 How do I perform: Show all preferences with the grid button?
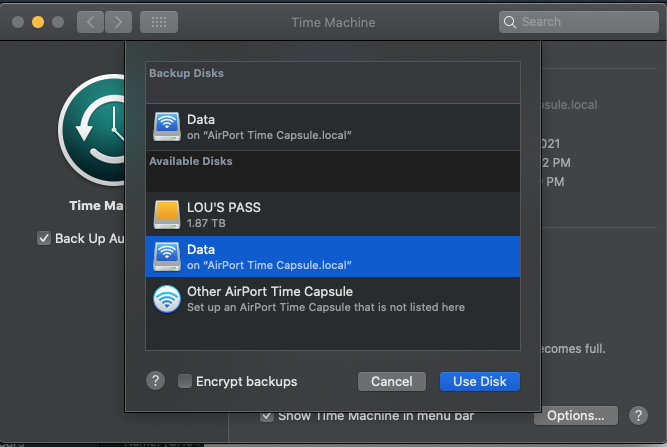pos(158,21)
